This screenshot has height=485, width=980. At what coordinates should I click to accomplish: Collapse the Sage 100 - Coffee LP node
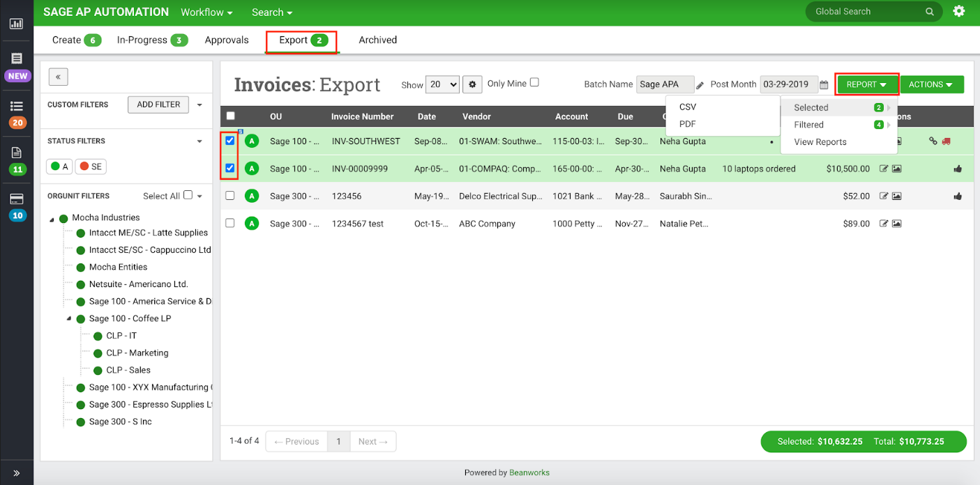coord(69,318)
